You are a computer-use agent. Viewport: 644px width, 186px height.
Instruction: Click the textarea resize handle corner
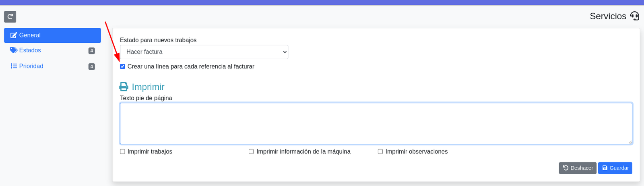click(x=630, y=142)
